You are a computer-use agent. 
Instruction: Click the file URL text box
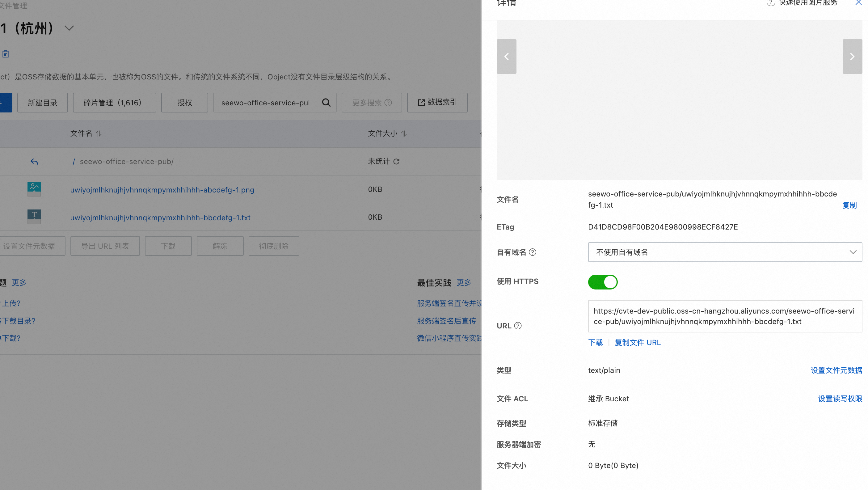[725, 316]
